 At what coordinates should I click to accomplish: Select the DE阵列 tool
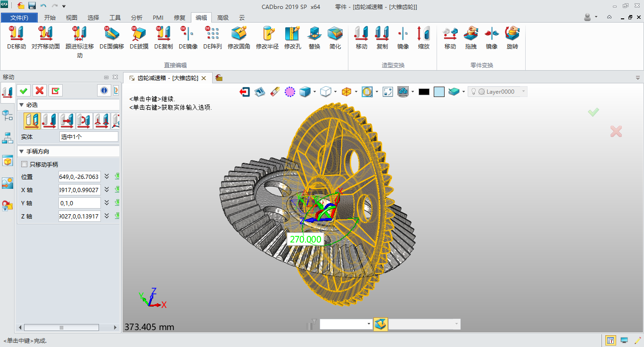[213, 38]
